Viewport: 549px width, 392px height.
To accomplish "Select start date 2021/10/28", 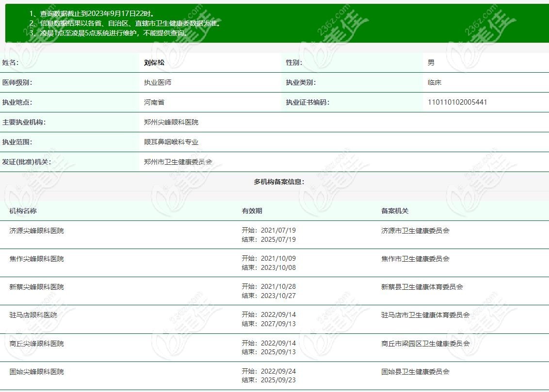I will coord(278,286).
